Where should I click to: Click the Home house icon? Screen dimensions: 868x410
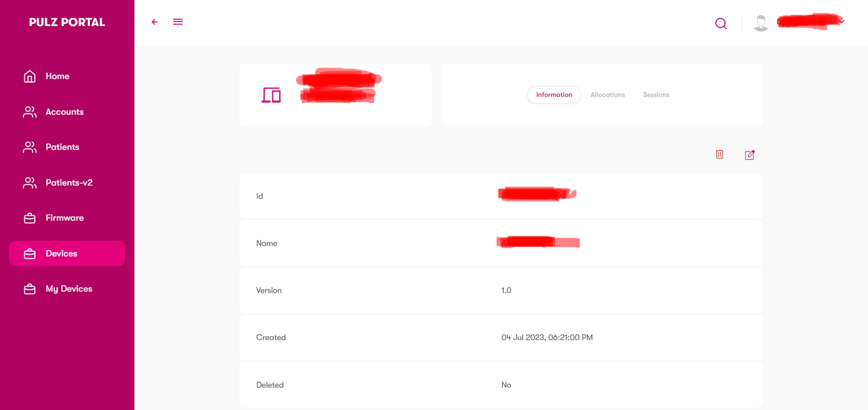click(x=30, y=76)
